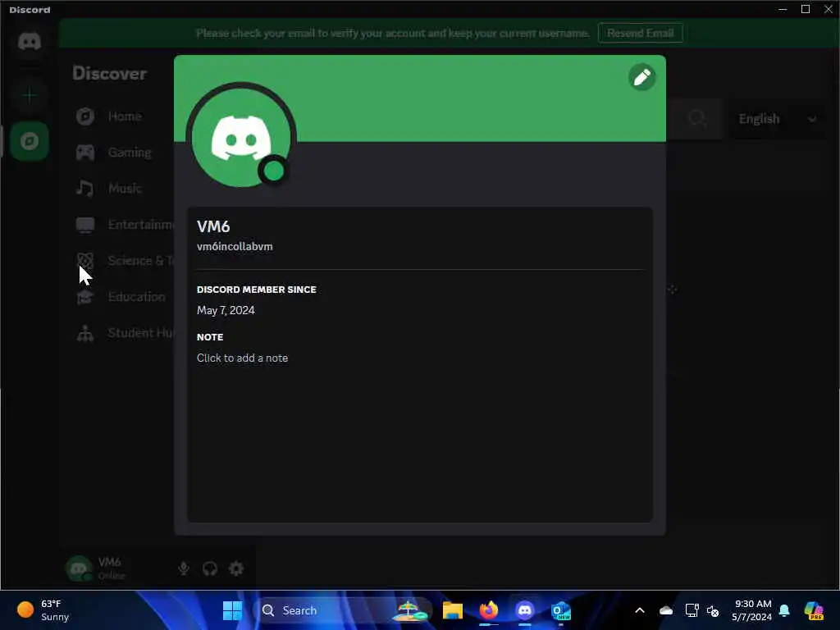Edit profile with the pencil icon

pyautogui.click(x=641, y=77)
